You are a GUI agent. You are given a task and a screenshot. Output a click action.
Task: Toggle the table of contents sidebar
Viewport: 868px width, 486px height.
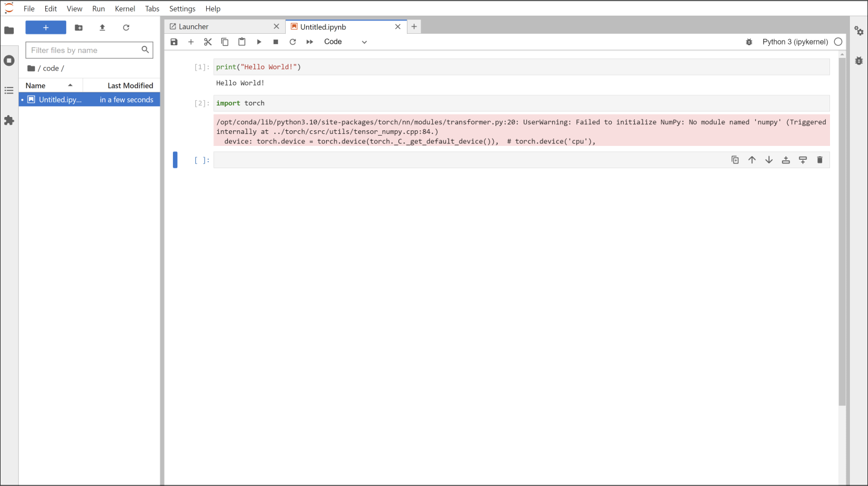(x=9, y=90)
